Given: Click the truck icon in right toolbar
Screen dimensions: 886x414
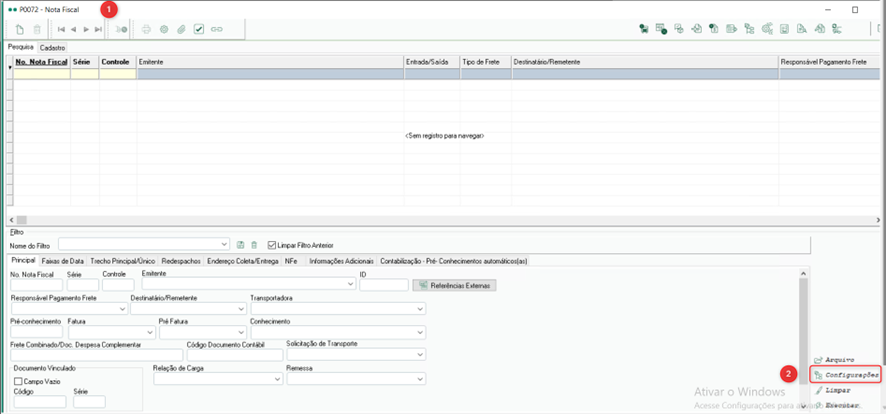Looking at the screenshot, I should point(644,29).
